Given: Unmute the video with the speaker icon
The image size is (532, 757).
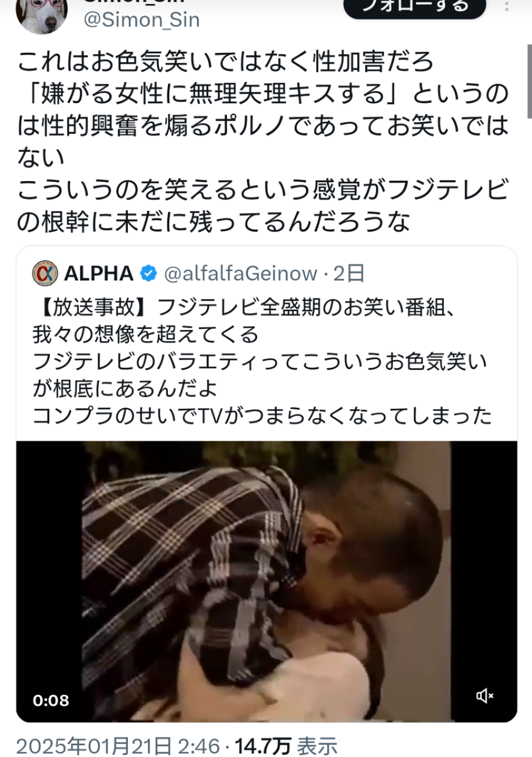Looking at the screenshot, I should 485,695.
